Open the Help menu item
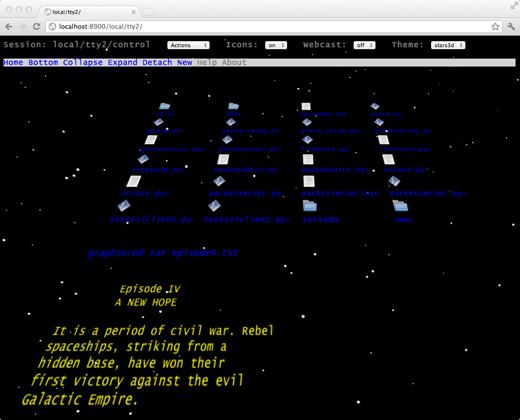Image resolution: width=520 pixels, height=420 pixels. [208, 62]
